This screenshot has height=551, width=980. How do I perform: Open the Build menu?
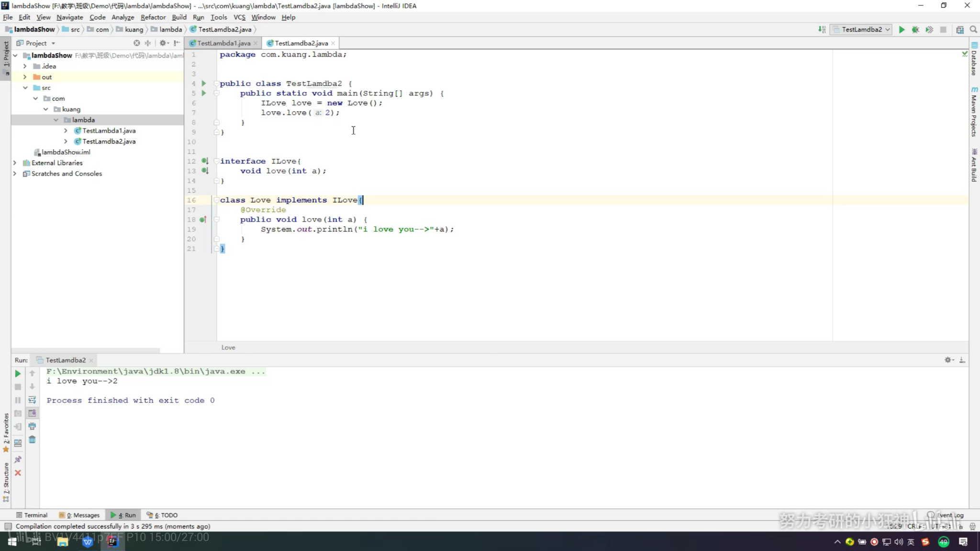coord(179,17)
